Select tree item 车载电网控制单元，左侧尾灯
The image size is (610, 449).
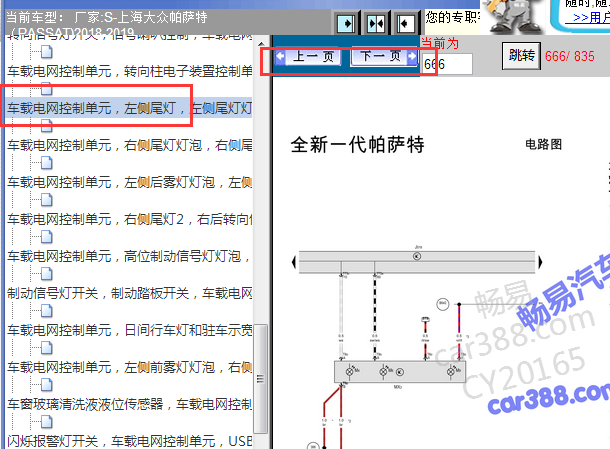click(130, 108)
